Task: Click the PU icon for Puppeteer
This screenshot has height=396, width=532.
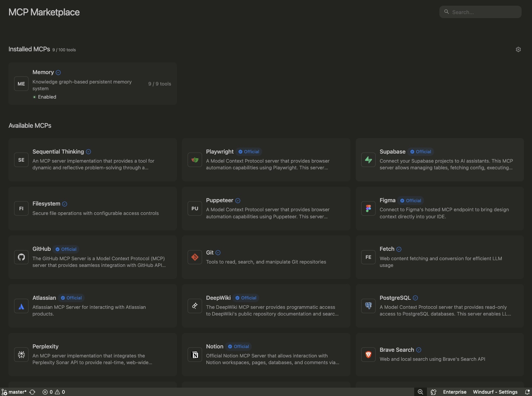Action: pyautogui.click(x=195, y=209)
